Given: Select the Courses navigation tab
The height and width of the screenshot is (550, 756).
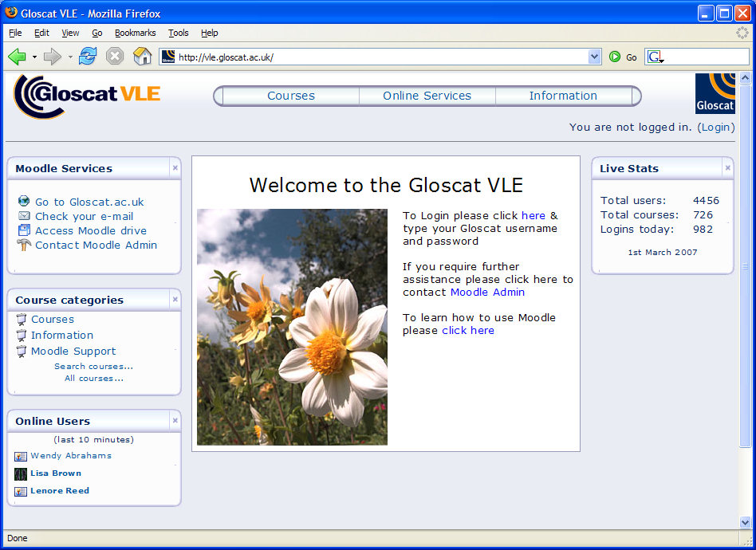Looking at the screenshot, I should [291, 96].
